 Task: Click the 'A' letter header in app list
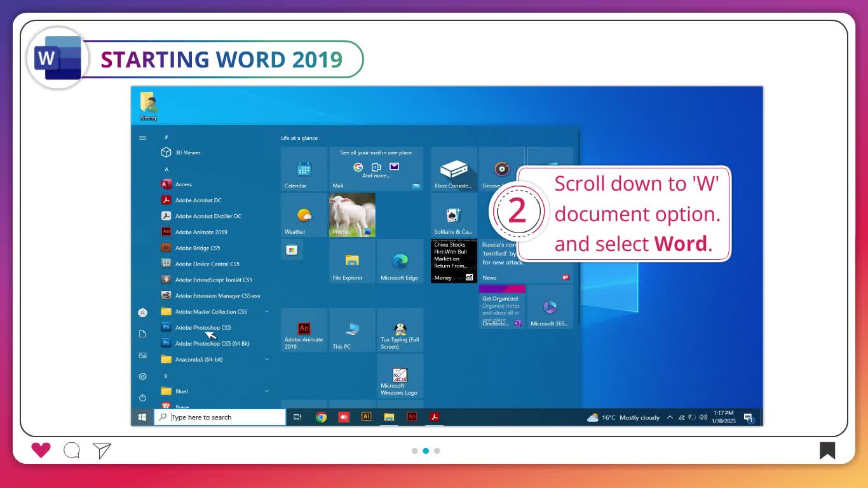pyautogui.click(x=166, y=169)
